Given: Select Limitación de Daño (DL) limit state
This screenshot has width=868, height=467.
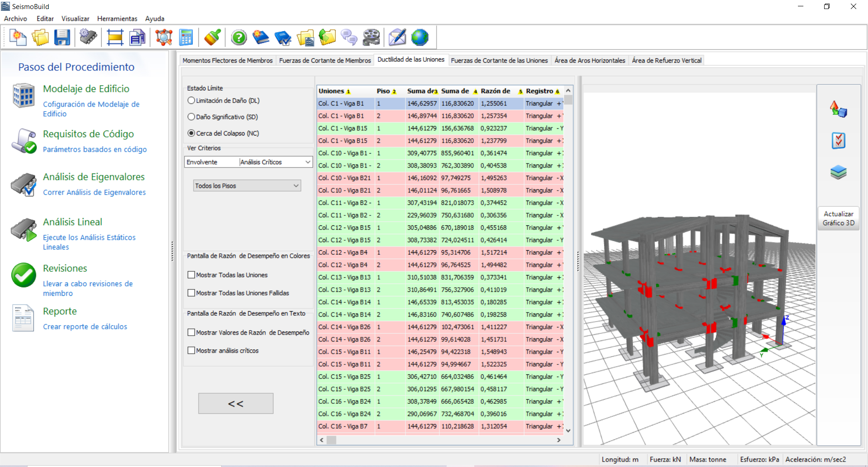Looking at the screenshot, I should click(191, 101).
